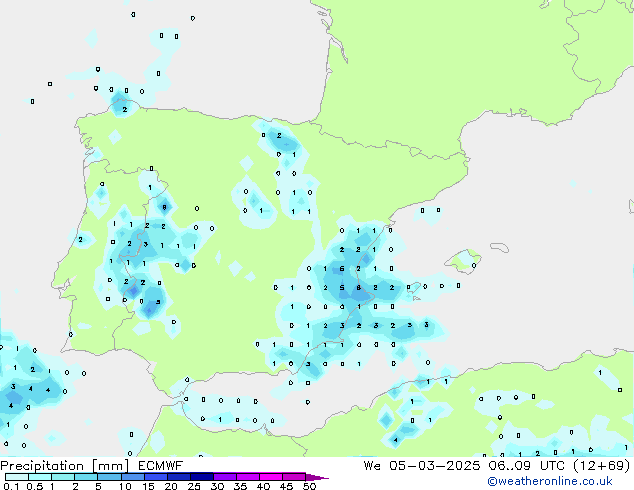Pick the 2–5 mm legend swatch
This screenshot has height=490, width=634.
click(86, 477)
